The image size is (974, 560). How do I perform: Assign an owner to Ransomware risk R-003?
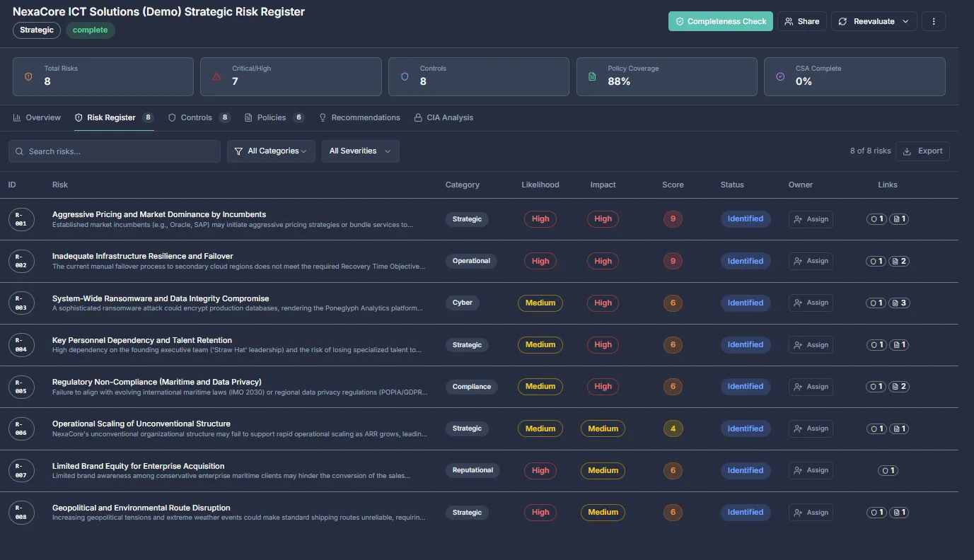(x=811, y=303)
